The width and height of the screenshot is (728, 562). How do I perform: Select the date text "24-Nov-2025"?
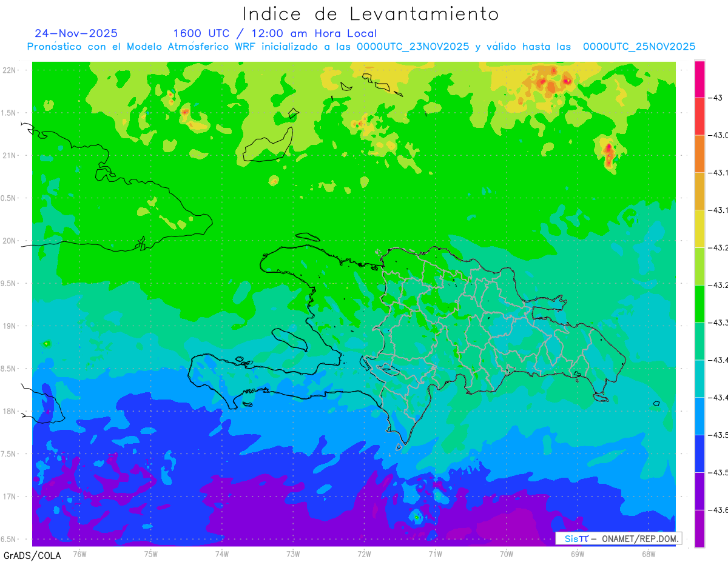76,33
